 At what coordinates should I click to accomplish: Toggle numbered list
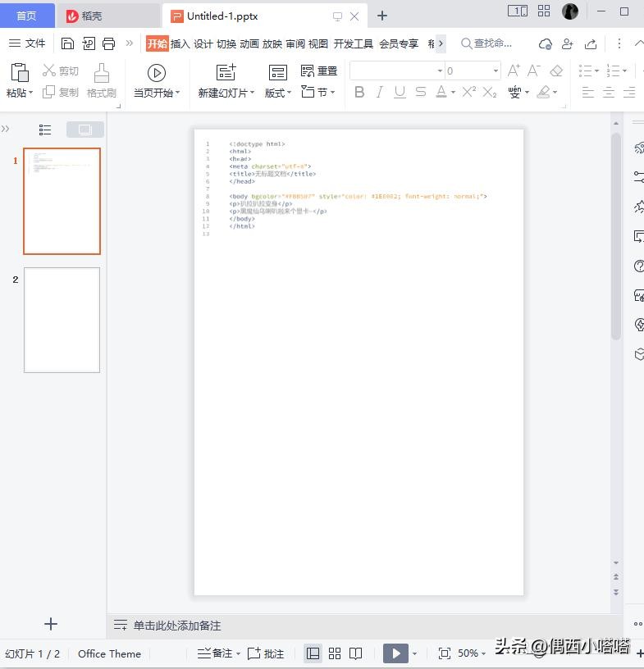(x=614, y=71)
